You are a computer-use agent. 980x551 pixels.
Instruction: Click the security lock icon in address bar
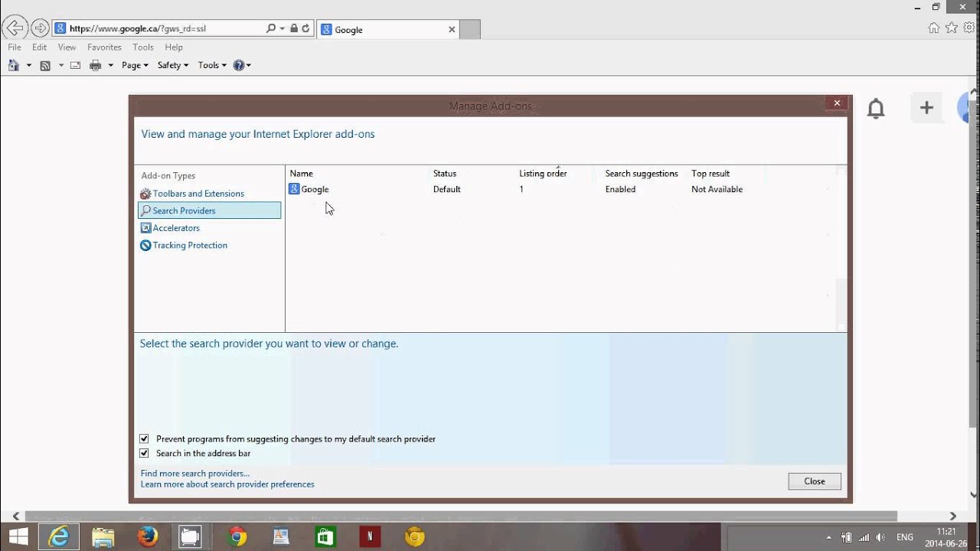click(294, 28)
